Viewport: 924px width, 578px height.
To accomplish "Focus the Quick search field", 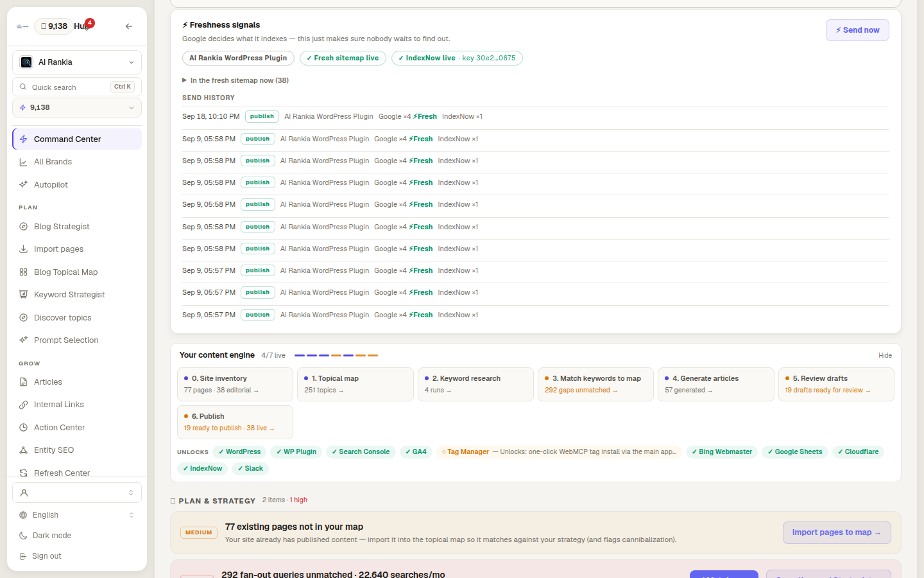I will (77, 87).
